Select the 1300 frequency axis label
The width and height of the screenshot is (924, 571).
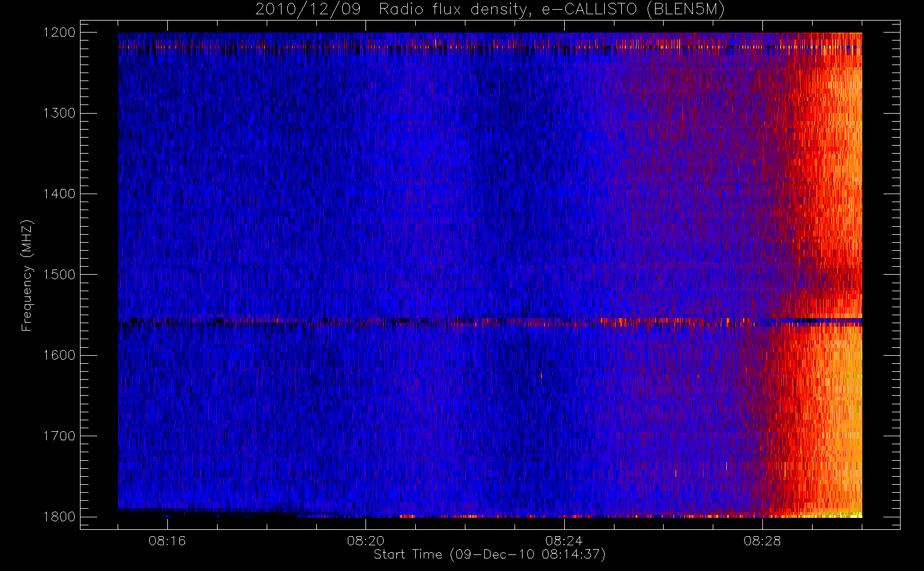[x=59, y=113]
